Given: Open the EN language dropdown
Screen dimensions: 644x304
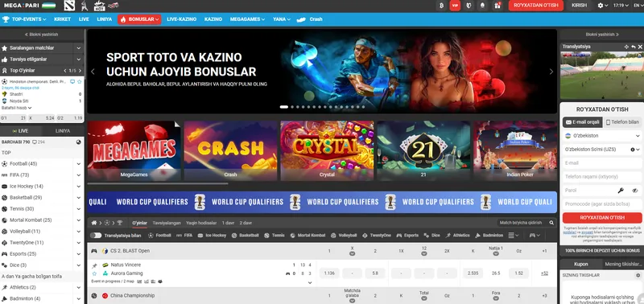Looking at the screenshot, I should click(638, 6).
